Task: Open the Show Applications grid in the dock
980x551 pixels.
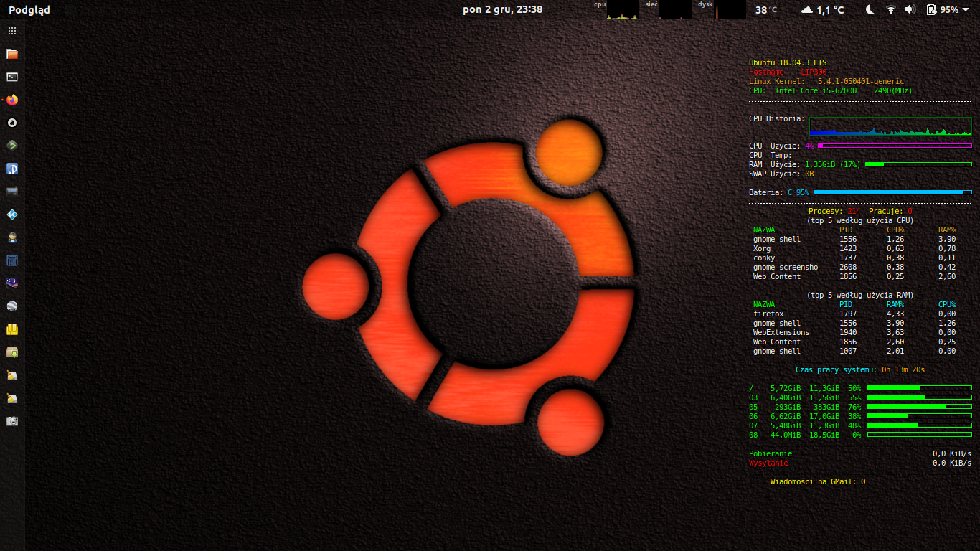Action: [11, 31]
